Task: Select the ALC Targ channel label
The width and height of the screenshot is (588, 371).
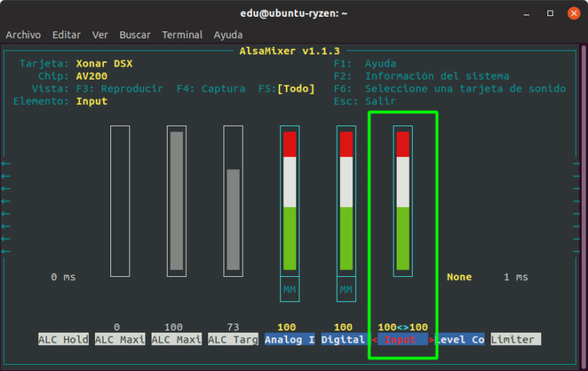Action: point(234,340)
